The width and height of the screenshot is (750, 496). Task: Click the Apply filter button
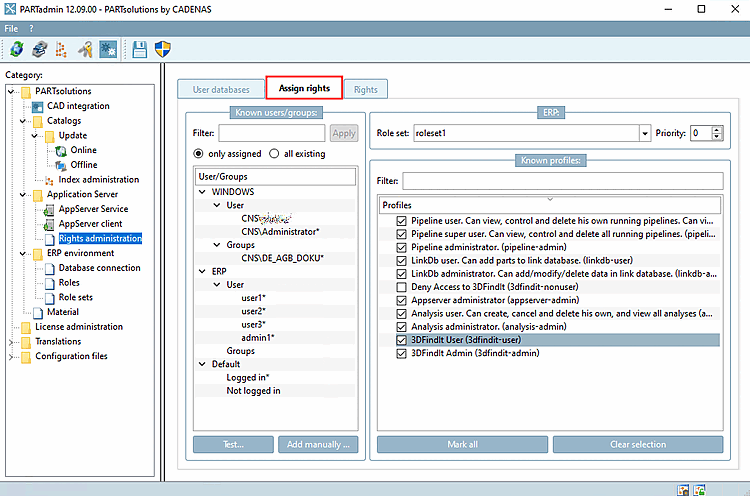pos(344,133)
